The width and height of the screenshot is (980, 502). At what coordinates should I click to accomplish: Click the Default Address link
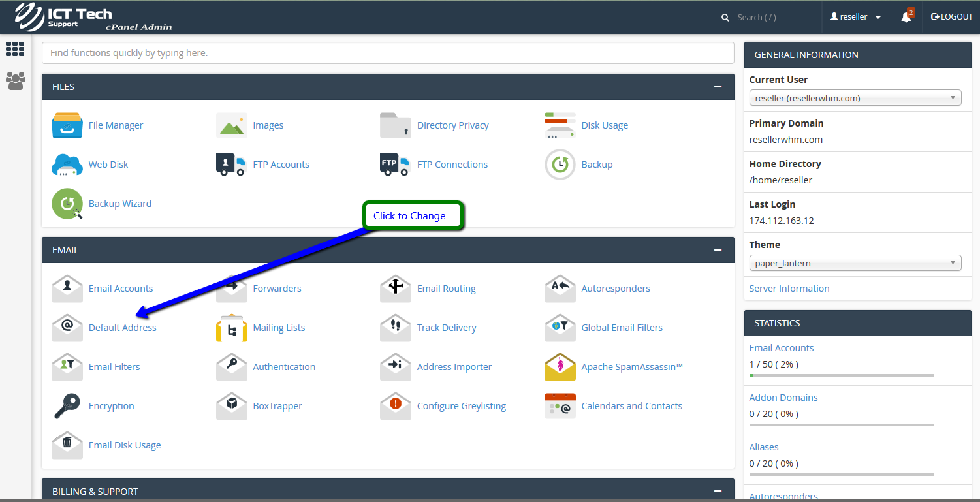(122, 328)
